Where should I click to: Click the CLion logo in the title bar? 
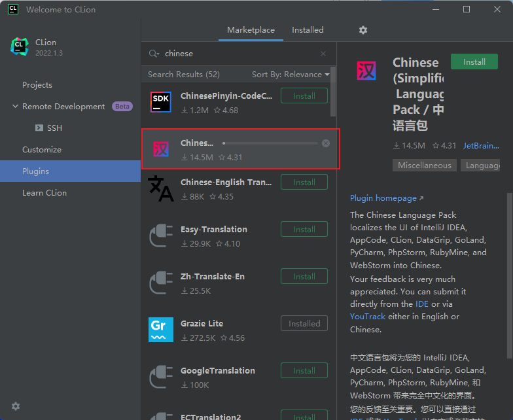[13, 9]
